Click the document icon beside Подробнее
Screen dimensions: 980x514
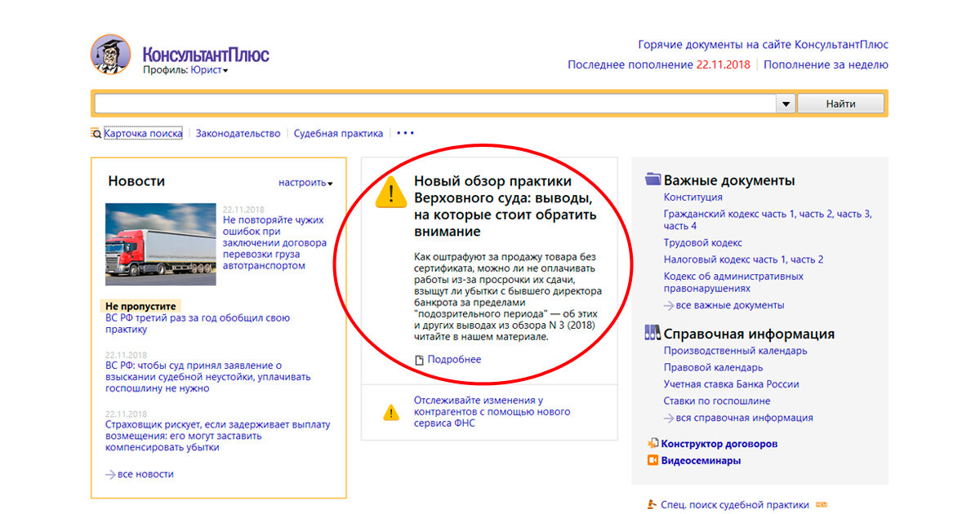[420, 360]
